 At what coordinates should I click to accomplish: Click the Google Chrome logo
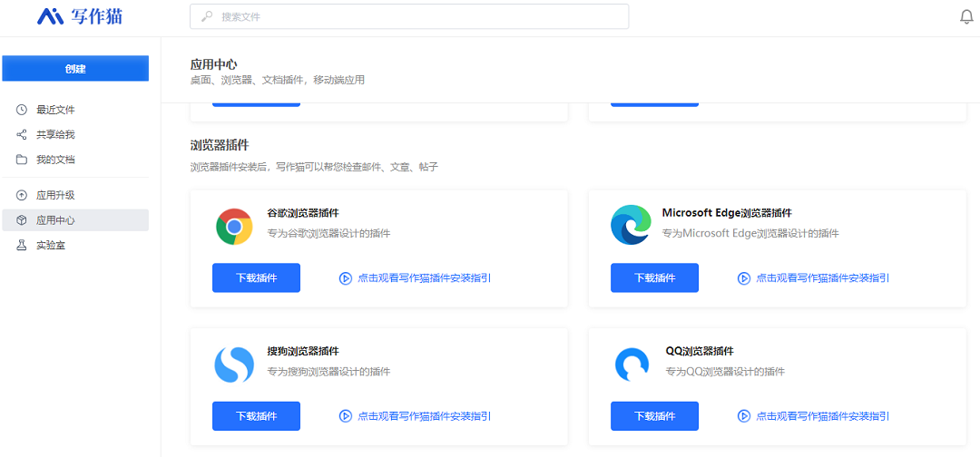234,227
